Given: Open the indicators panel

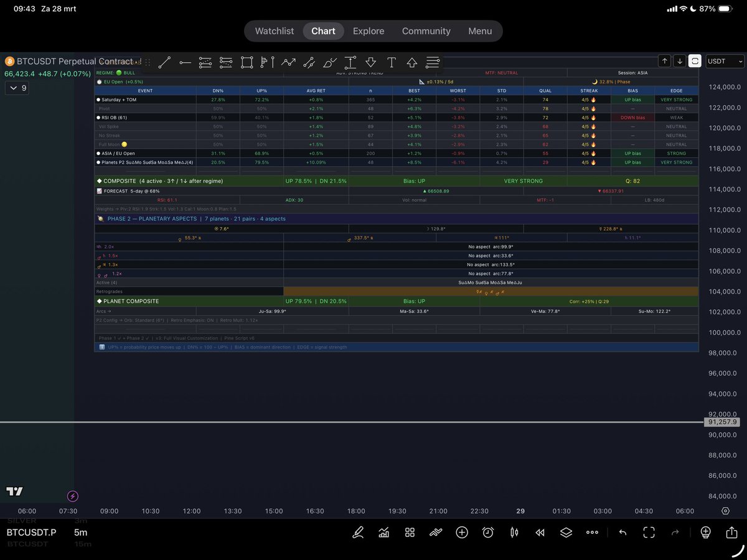Looking at the screenshot, I should pyautogui.click(x=384, y=533).
